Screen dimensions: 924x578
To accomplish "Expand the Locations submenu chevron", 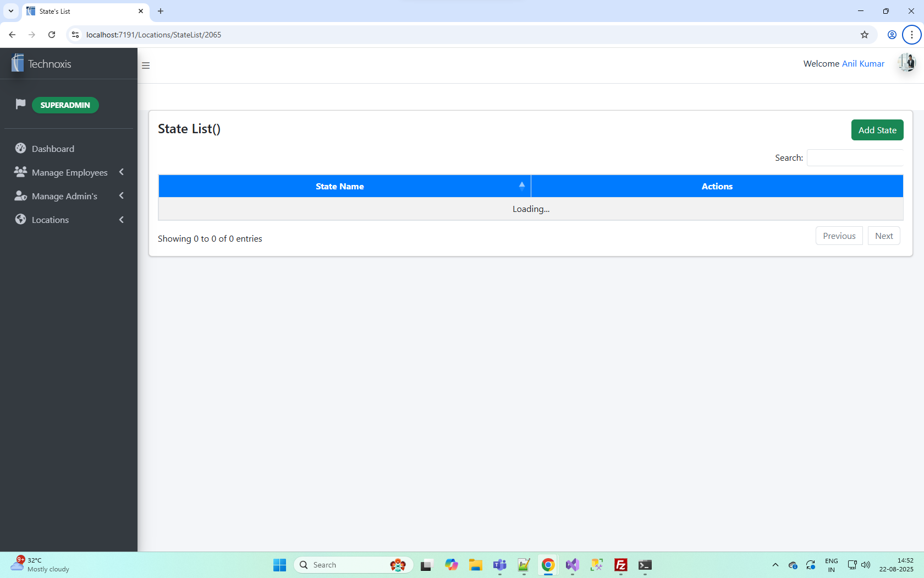I will [x=122, y=220].
